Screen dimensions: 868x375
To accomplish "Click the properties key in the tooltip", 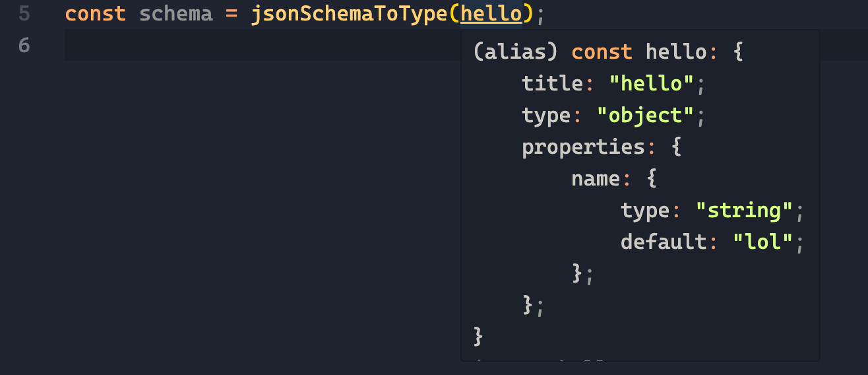I will coord(584,147).
